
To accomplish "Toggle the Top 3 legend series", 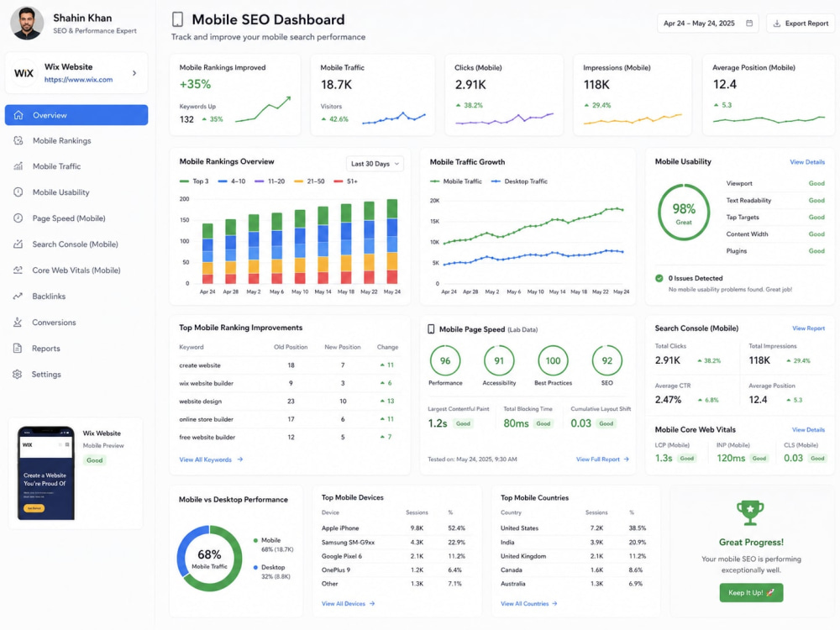I will (x=194, y=181).
